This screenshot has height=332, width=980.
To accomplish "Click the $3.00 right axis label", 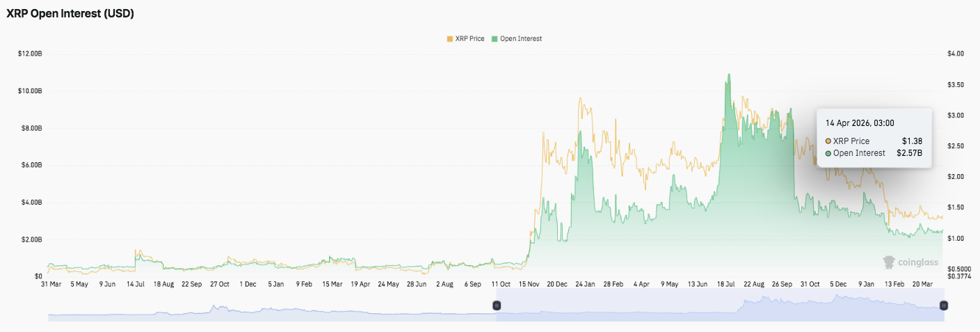I will [x=956, y=115].
